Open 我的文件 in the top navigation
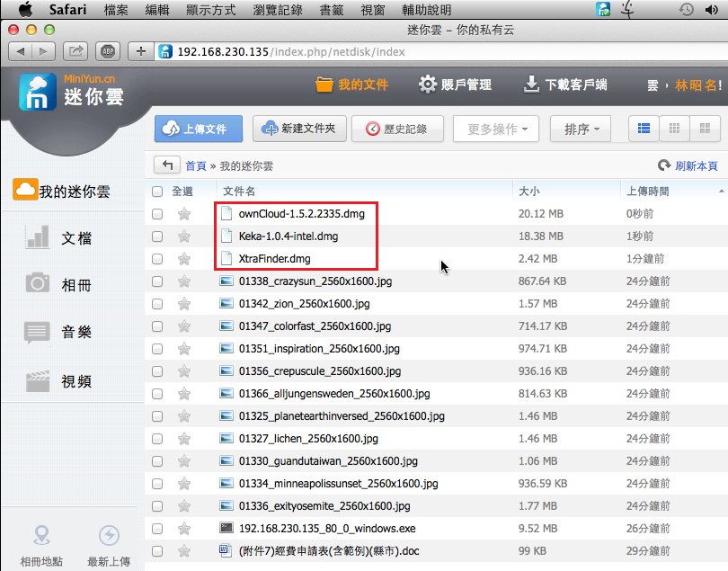The height and width of the screenshot is (571, 728). 352,85
